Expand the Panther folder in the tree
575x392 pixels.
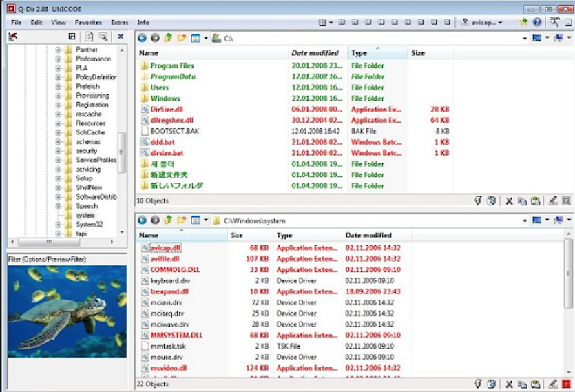[x=58, y=50]
